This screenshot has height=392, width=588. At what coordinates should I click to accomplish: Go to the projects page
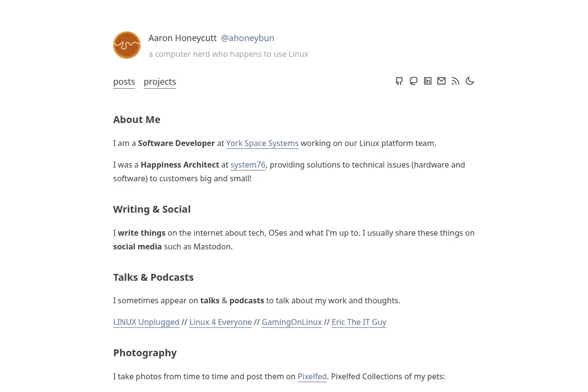pyautogui.click(x=160, y=82)
